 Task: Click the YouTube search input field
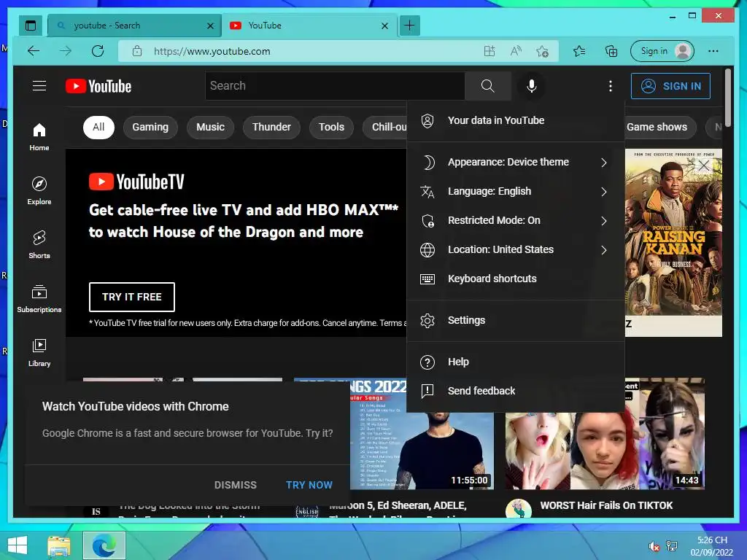pyautogui.click(x=335, y=86)
